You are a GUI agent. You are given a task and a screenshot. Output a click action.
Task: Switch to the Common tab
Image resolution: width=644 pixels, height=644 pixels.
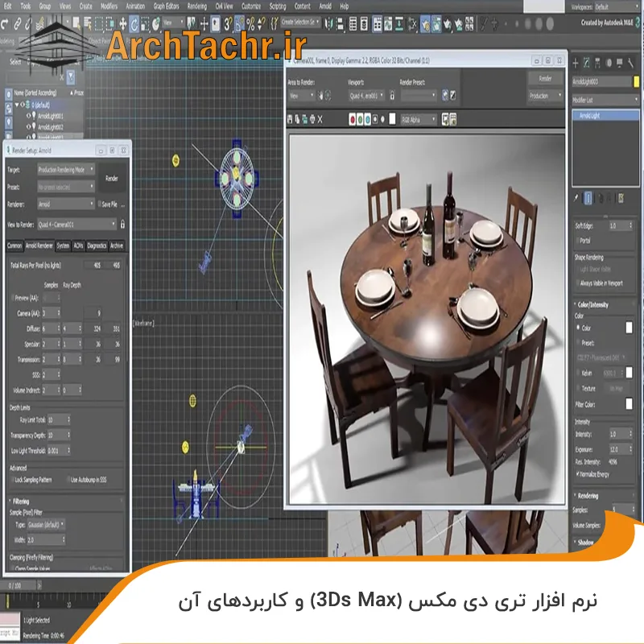pos(14,246)
